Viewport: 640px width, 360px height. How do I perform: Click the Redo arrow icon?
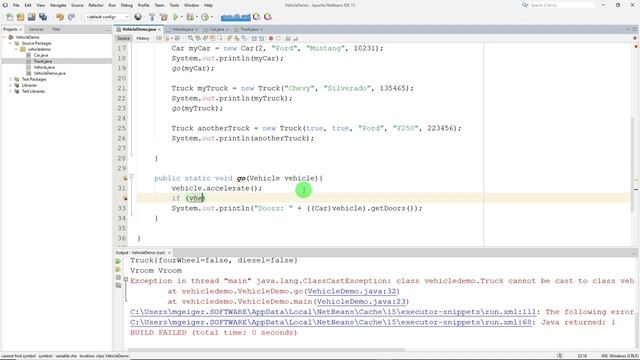point(71,17)
